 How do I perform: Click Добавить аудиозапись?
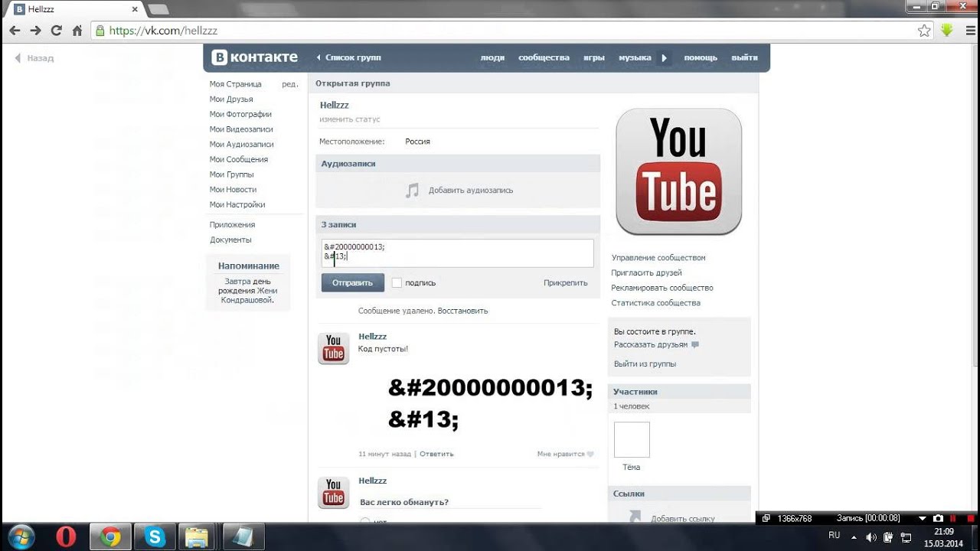[471, 191]
